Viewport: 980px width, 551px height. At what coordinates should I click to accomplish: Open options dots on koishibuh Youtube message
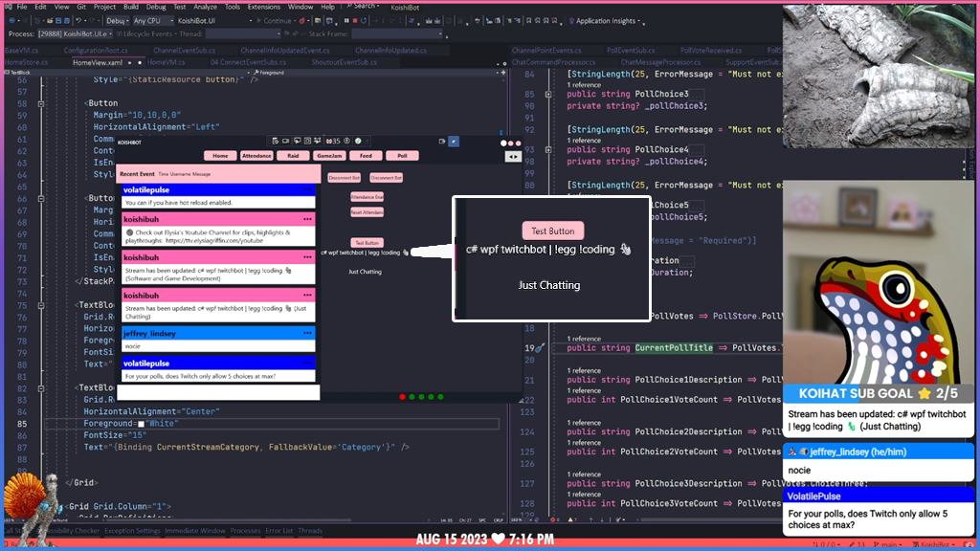pyautogui.click(x=307, y=219)
